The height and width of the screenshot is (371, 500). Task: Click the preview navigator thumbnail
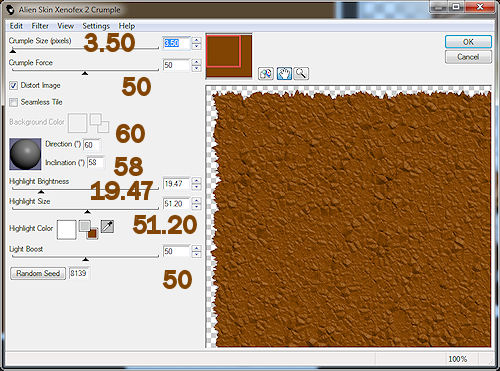pos(229,56)
